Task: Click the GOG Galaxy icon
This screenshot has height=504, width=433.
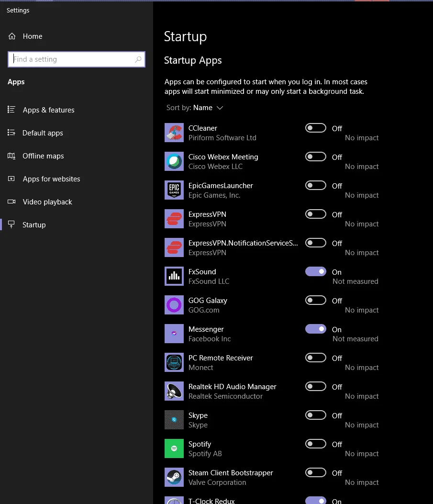Action: pyautogui.click(x=174, y=305)
